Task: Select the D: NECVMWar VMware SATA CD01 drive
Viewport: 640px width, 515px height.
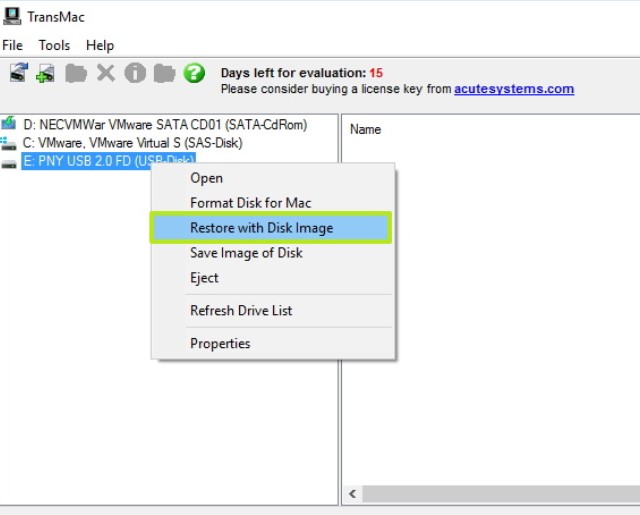Action: pyautogui.click(x=165, y=125)
